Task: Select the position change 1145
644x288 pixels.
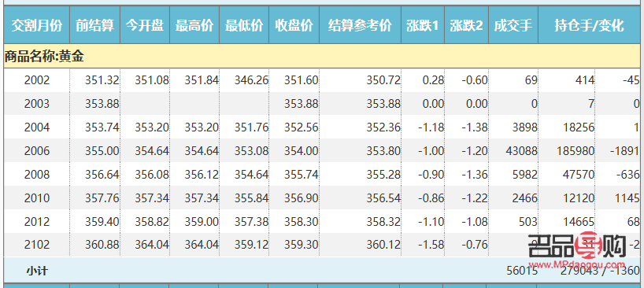Action: click(x=628, y=198)
